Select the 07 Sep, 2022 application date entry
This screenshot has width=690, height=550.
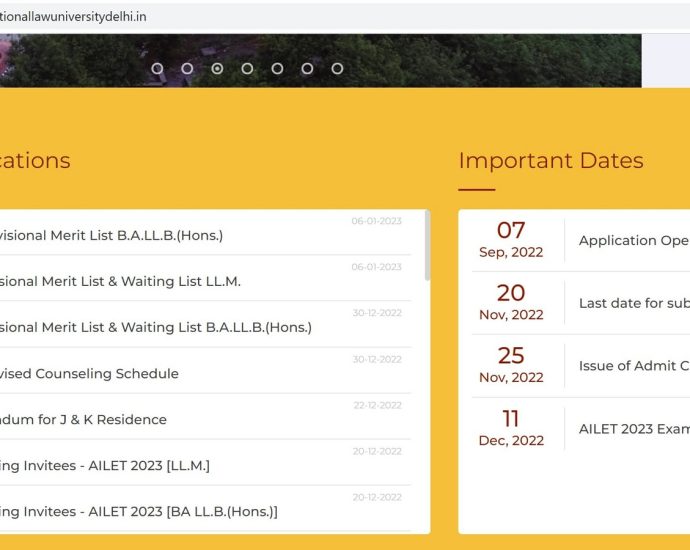pos(580,240)
